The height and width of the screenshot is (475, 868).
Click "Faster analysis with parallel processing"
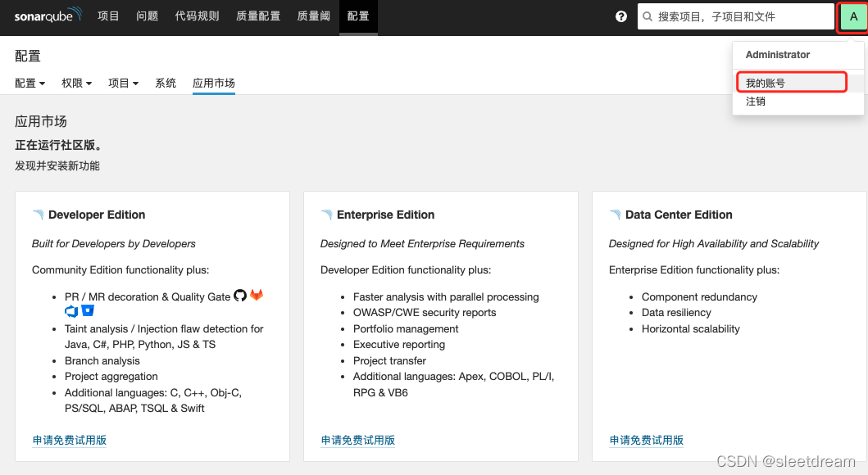click(446, 297)
